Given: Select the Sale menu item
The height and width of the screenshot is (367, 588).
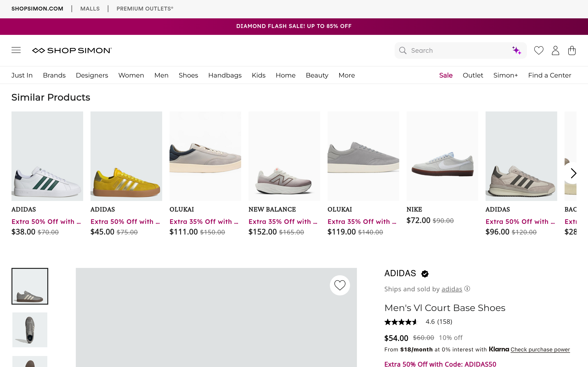Looking at the screenshot, I should point(446,75).
